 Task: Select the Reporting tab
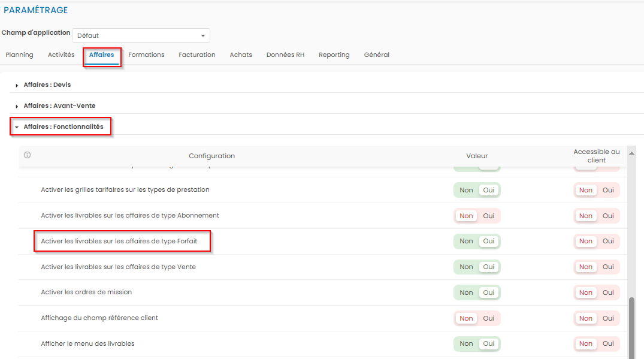click(334, 55)
